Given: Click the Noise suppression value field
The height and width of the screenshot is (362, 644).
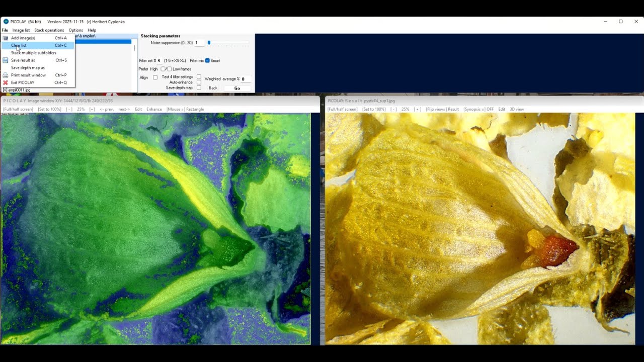Looking at the screenshot, I should coord(199,43).
